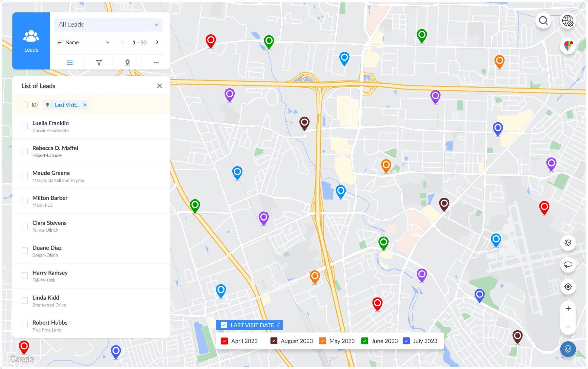The height and width of the screenshot is (369, 588).
Task: Click the locate me crosshair icon
Action: (x=568, y=287)
